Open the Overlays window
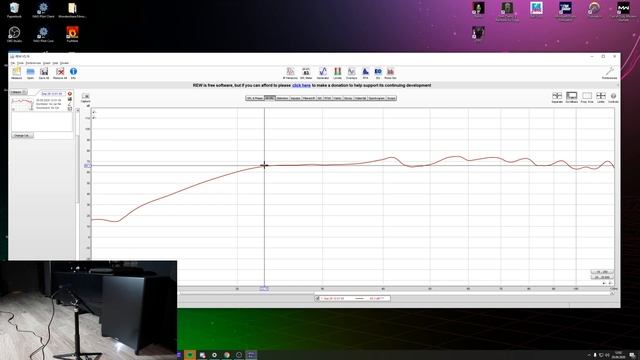The image size is (640, 360). 351,73
